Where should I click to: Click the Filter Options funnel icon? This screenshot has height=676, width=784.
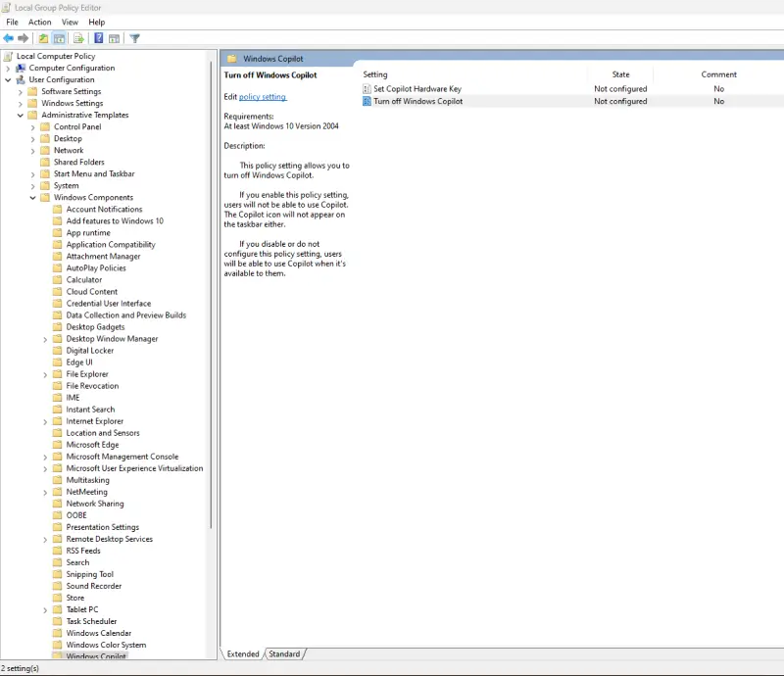(x=135, y=38)
